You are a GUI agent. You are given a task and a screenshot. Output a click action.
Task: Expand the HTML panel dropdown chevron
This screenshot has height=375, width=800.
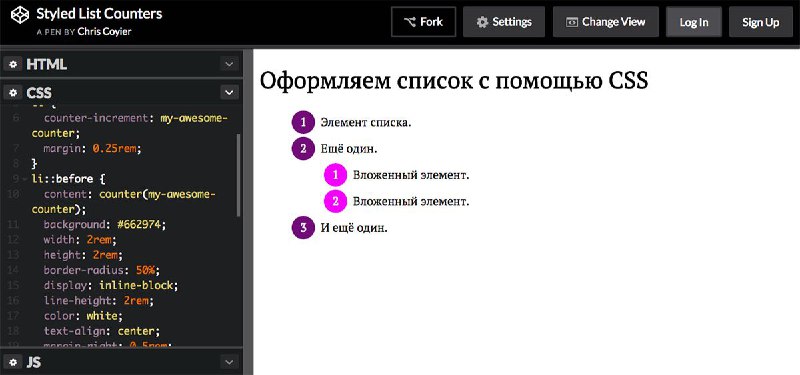pyautogui.click(x=229, y=64)
